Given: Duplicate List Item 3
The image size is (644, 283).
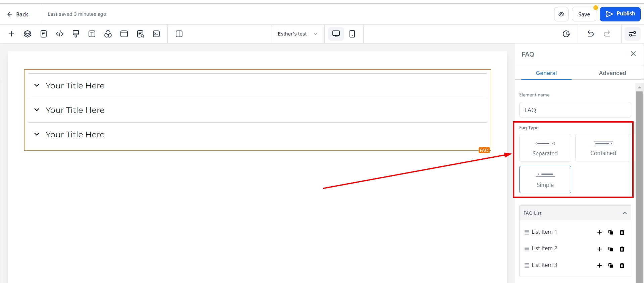Looking at the screenshot, I should [611, 265].
